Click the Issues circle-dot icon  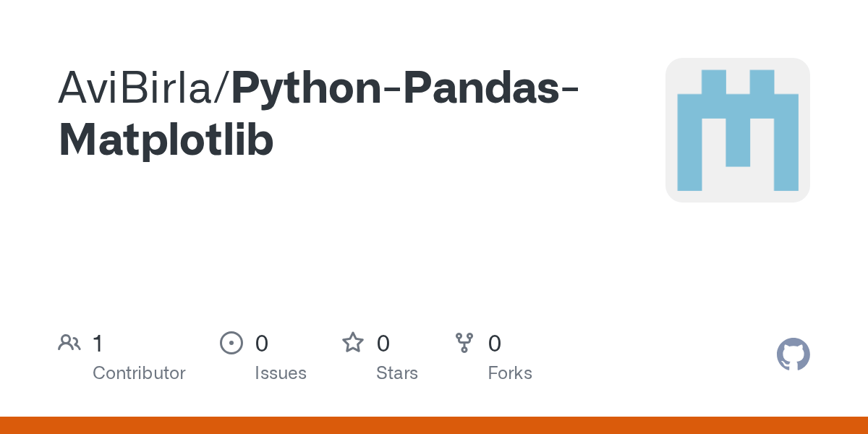(x=231, y=343)
